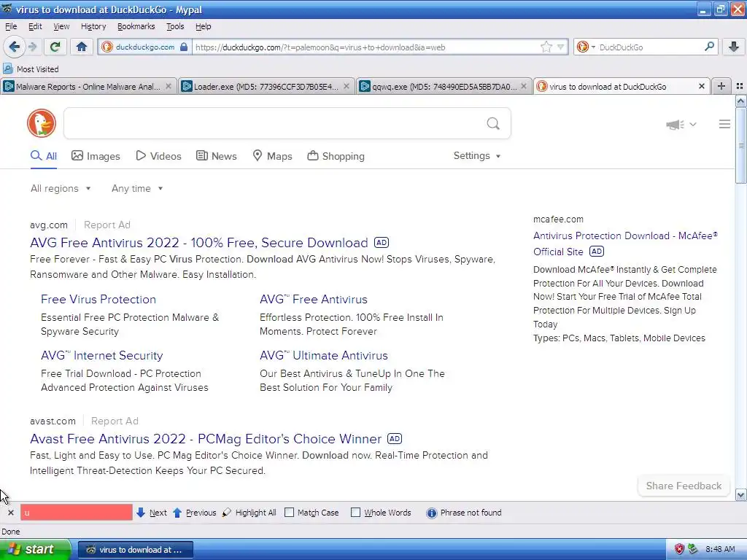Click the DuckDuckGo duck logo
This screenshot has height=560, width=747.
pos(42,123)
